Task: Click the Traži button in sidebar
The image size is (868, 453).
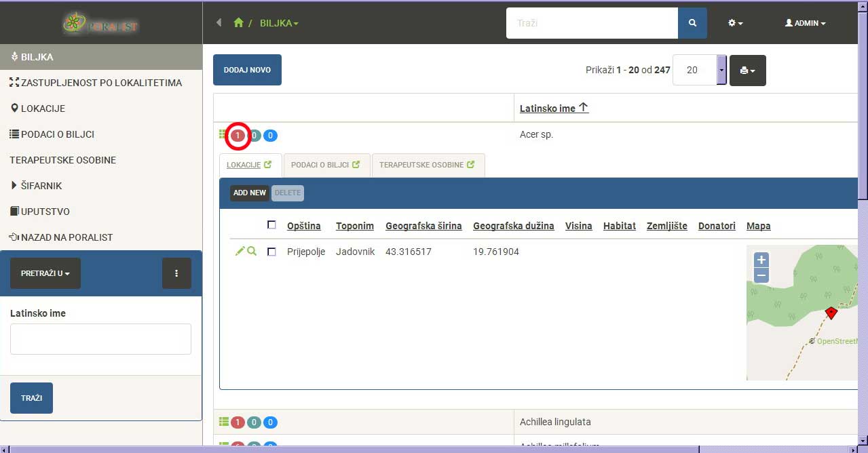Action: pyautogui.click(x=31, y=398)
